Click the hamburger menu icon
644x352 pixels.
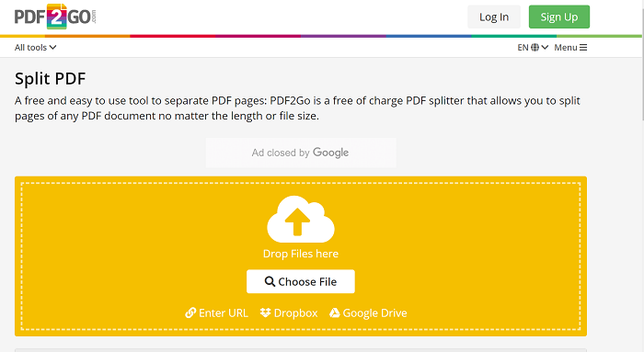[x=583, y=48]
